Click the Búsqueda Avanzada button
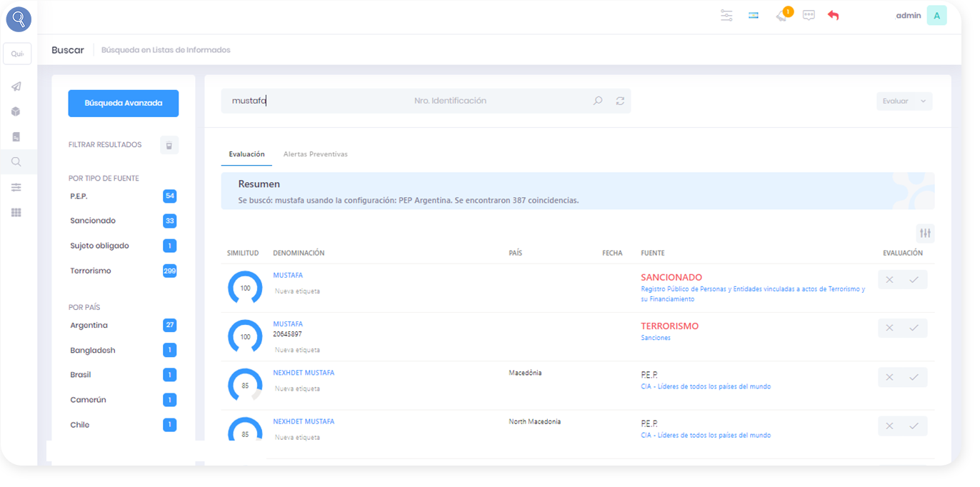The width and height of the screenshot is (980, 487). 123,103
